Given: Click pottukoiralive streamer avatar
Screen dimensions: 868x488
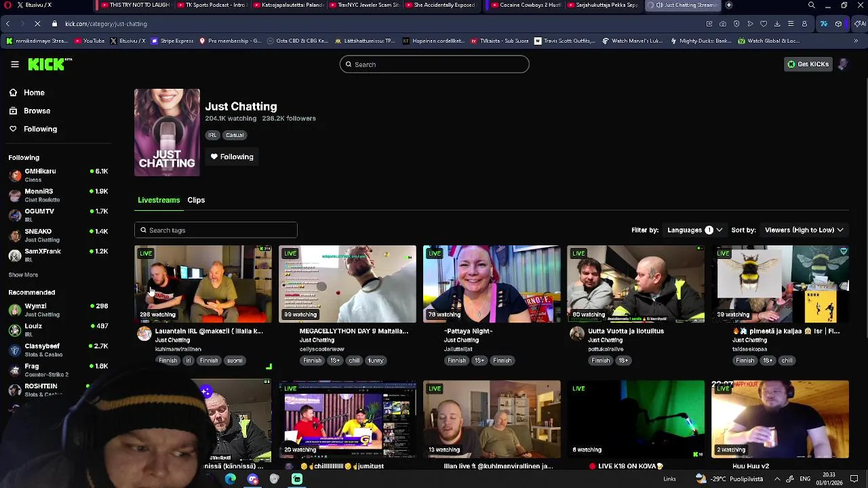Looking at the screenshot, I should (x=576, y=333).
